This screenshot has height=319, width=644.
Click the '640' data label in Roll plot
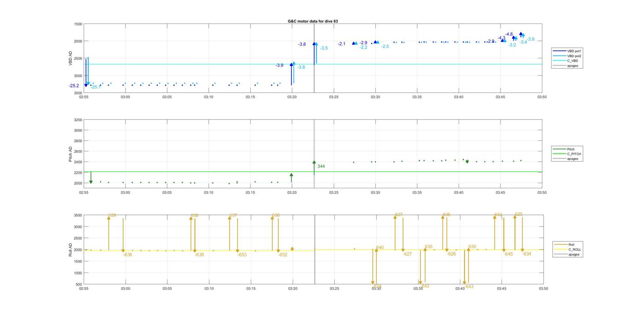(x=380, y=248)
